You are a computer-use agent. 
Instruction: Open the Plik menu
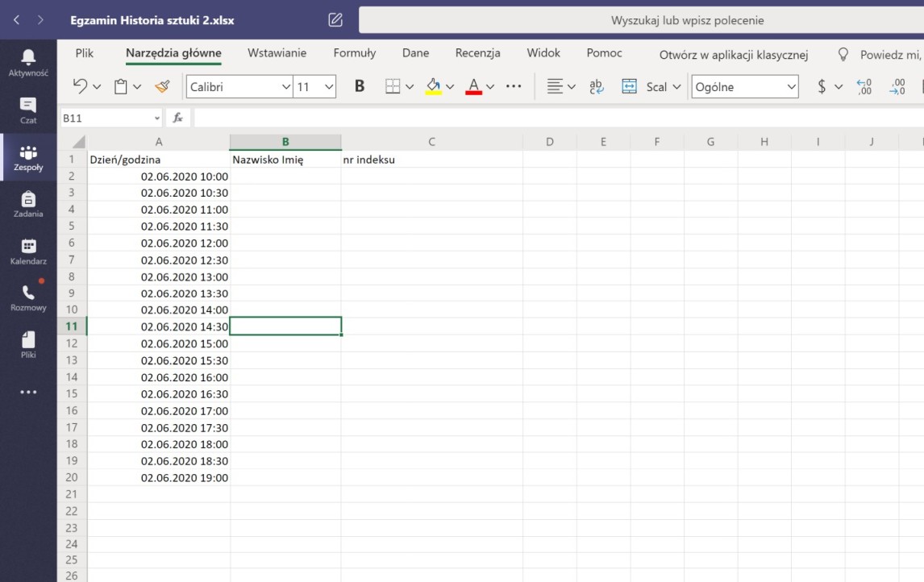[x=85, y=53]
